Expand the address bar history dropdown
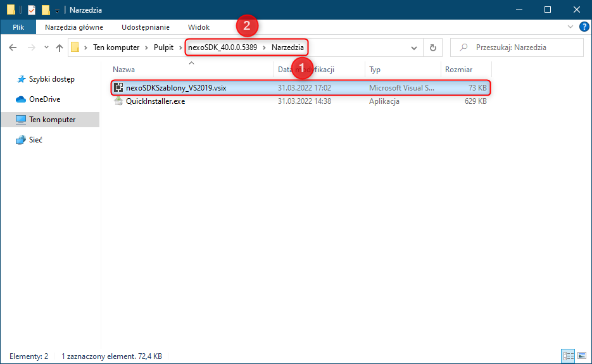The width and height of the screenshot is (592, 364). click(x=414, y=47)
